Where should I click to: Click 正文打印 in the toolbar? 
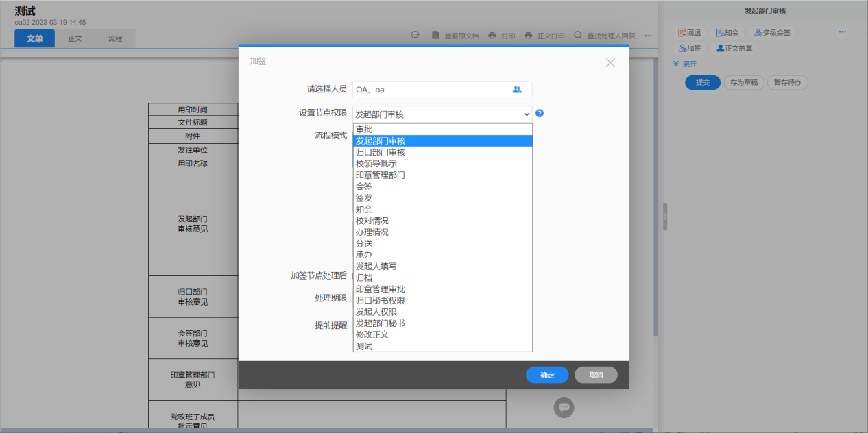[x=544, y=36]
